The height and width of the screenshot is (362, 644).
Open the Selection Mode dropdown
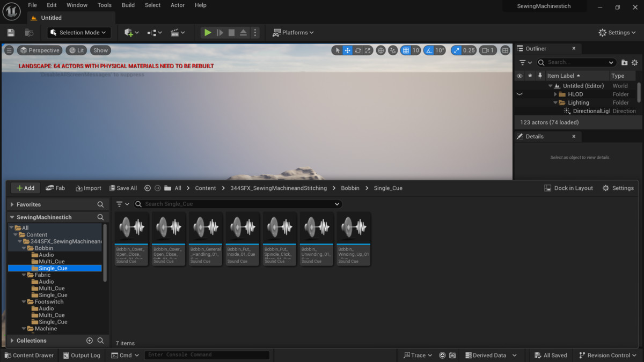(x=79, y=33)
